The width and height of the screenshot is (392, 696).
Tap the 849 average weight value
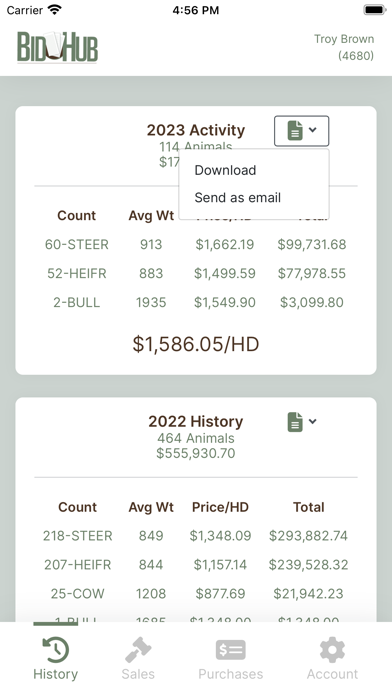(x=151, y=536)
